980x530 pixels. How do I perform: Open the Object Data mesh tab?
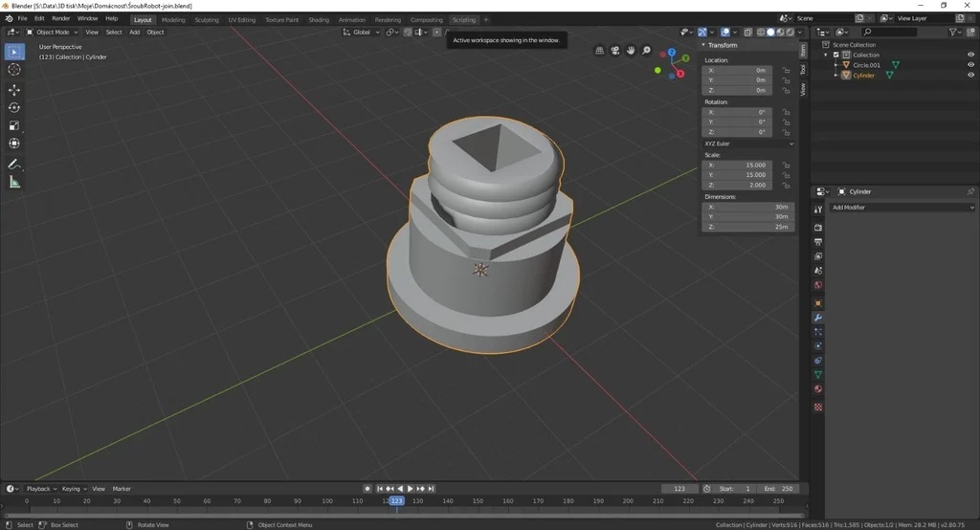click(x=818, y=374)
